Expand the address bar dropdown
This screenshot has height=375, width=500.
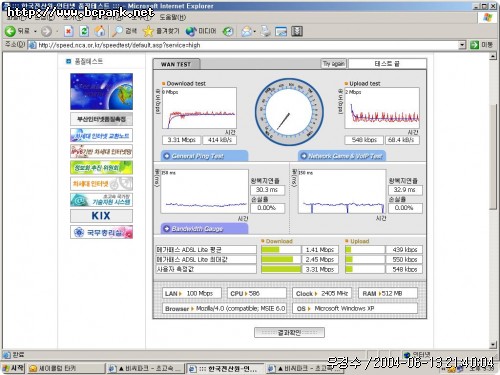(462, 45)
